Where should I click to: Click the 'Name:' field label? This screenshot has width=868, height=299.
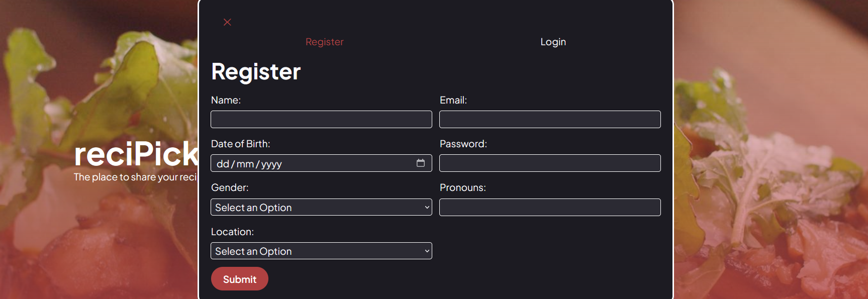click(226, 100)
